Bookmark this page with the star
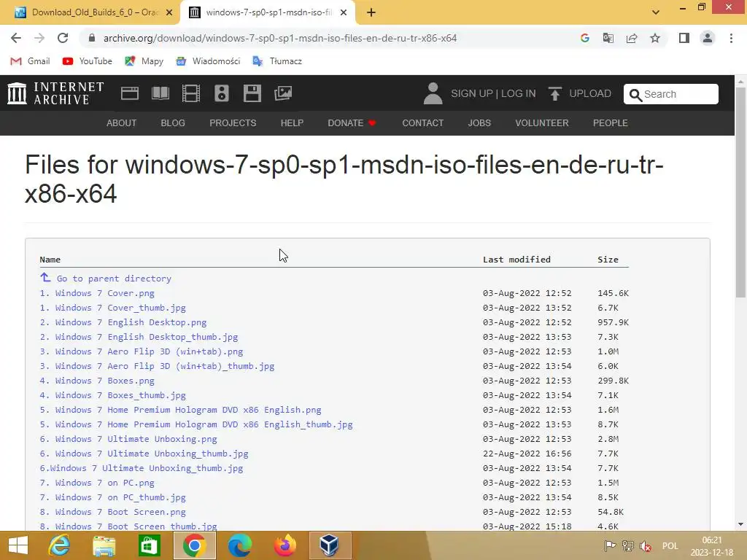Screen dimensions: 747x560 655,38
